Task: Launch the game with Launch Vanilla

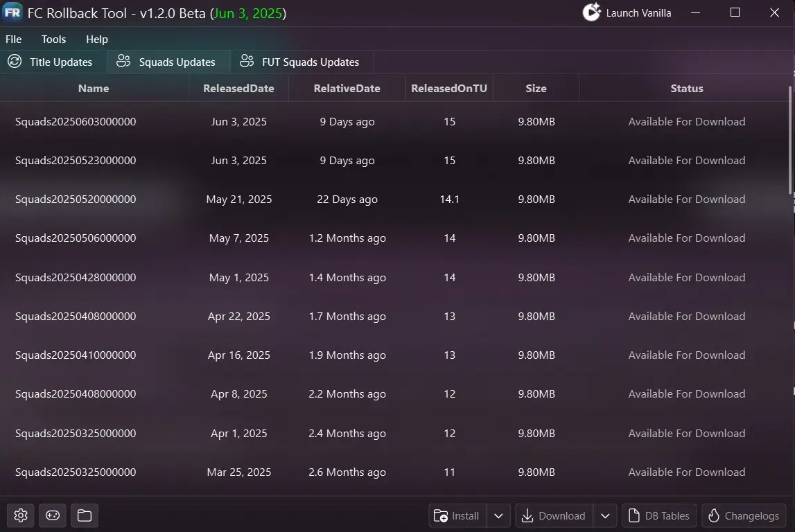Action: point(627,12)
